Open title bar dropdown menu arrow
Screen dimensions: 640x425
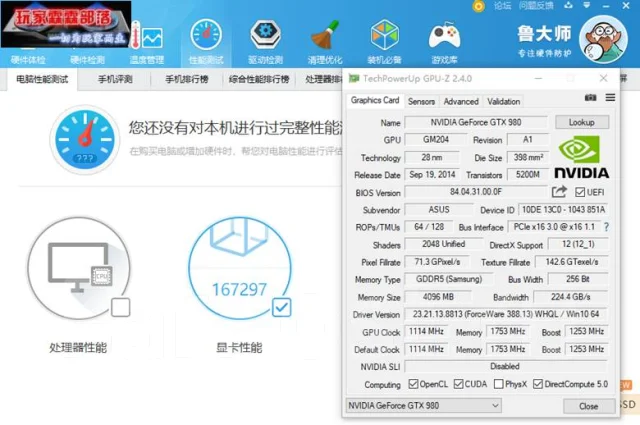[x=587, y=5]
